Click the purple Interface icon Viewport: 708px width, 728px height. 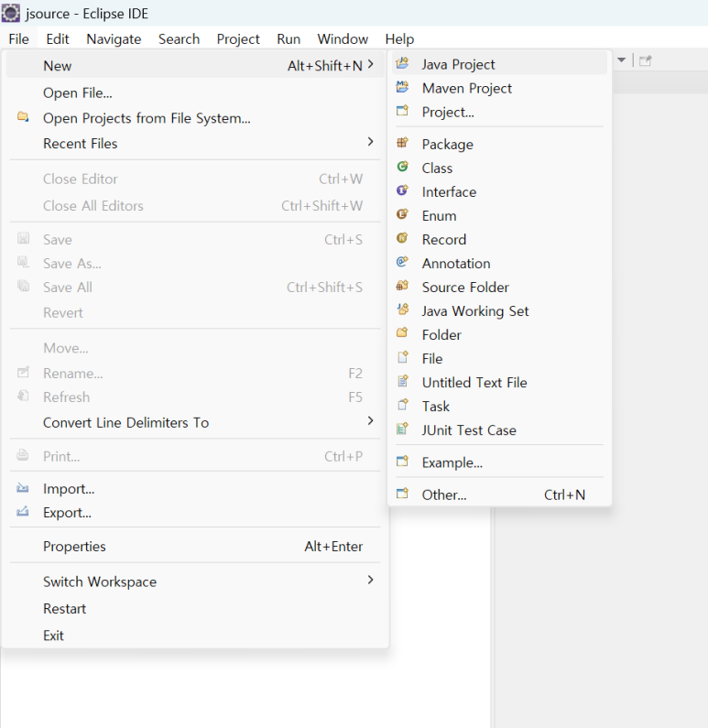tap(402, 190)
